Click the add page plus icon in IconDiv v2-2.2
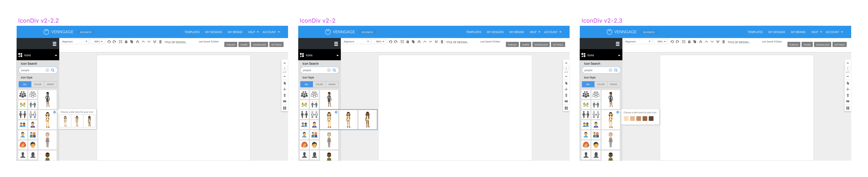 (x=284, y=89)
